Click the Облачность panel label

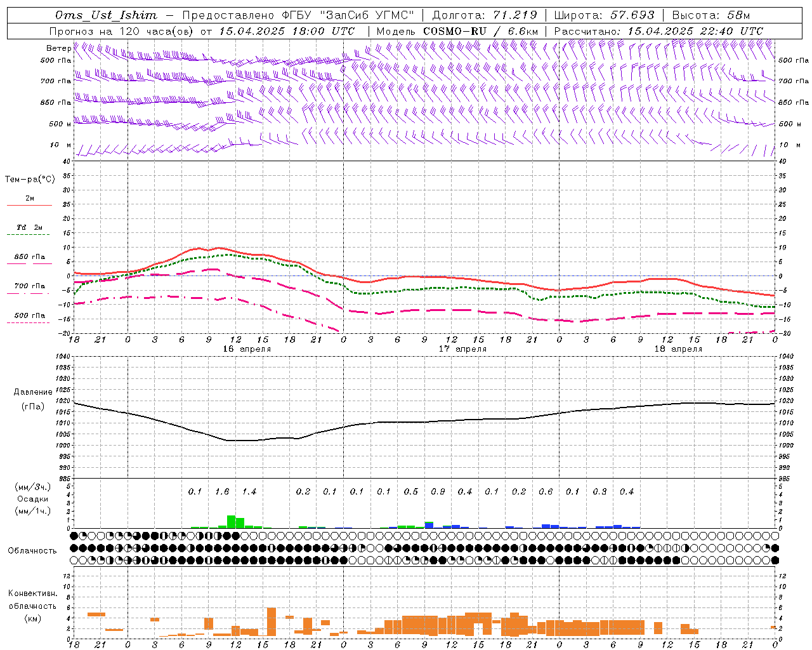tap(32, 550)
